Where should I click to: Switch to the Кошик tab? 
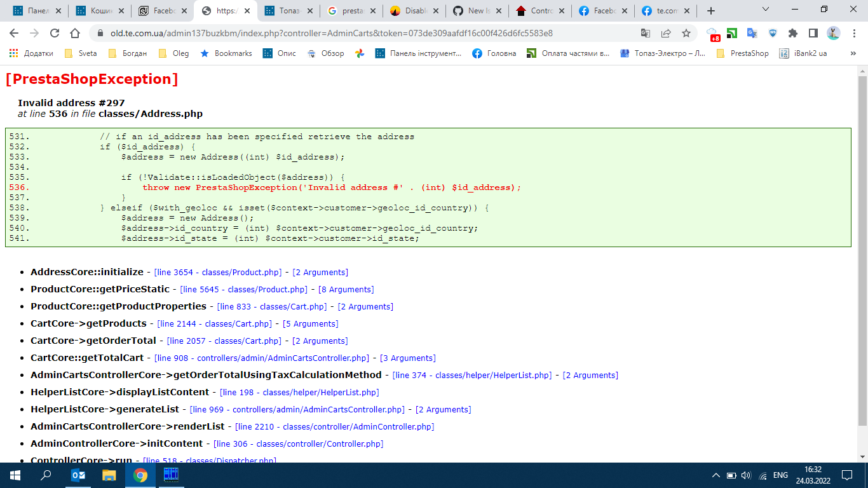(99, 11)
